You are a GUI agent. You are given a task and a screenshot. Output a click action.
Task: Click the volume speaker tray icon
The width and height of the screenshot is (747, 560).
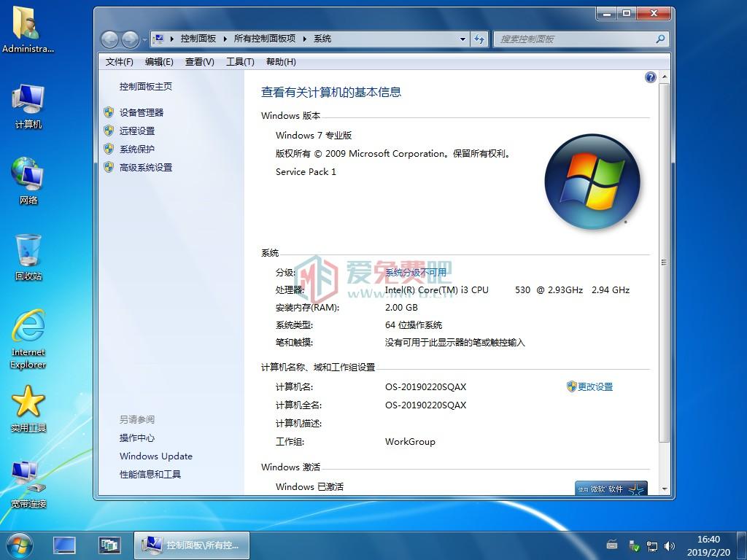(670, 545)
